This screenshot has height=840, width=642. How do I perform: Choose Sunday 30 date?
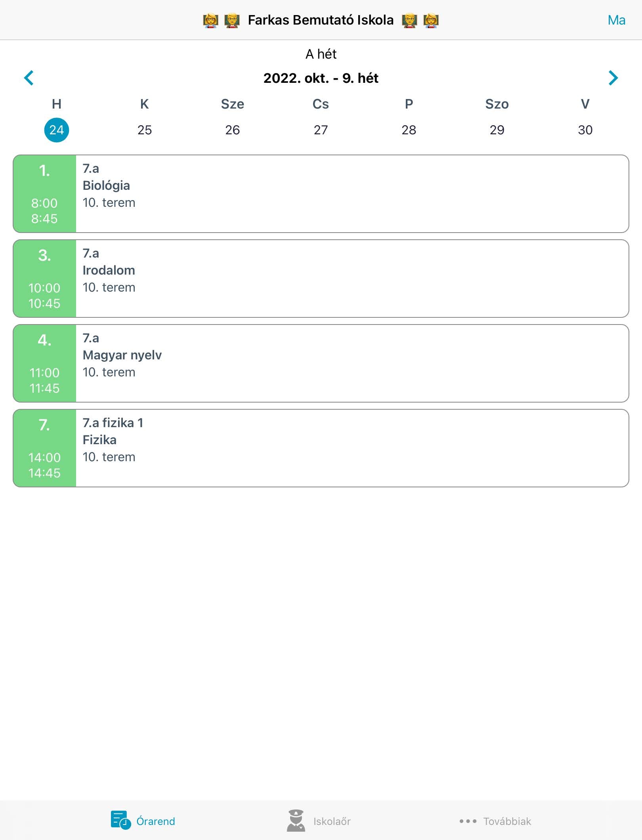tap(585, 130)
